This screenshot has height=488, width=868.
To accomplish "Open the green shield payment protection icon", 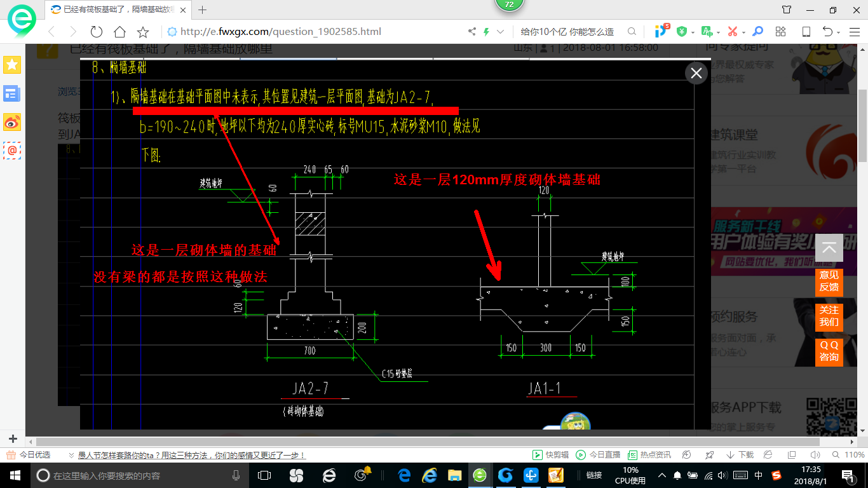I will tap(682, 32).
